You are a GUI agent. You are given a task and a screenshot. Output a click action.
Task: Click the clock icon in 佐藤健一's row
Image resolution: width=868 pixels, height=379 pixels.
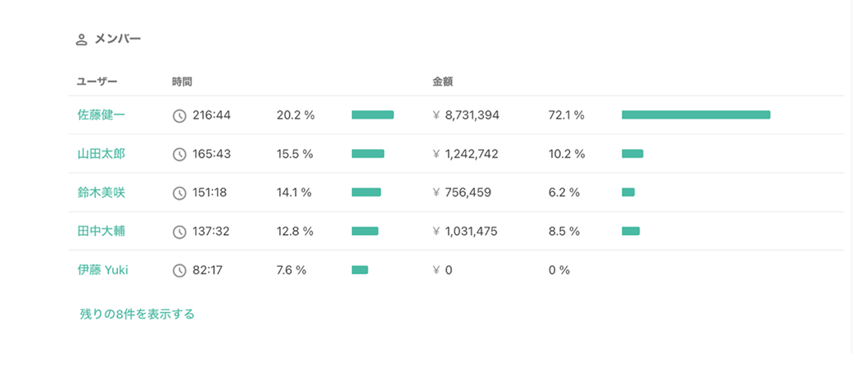click(179, 115)
